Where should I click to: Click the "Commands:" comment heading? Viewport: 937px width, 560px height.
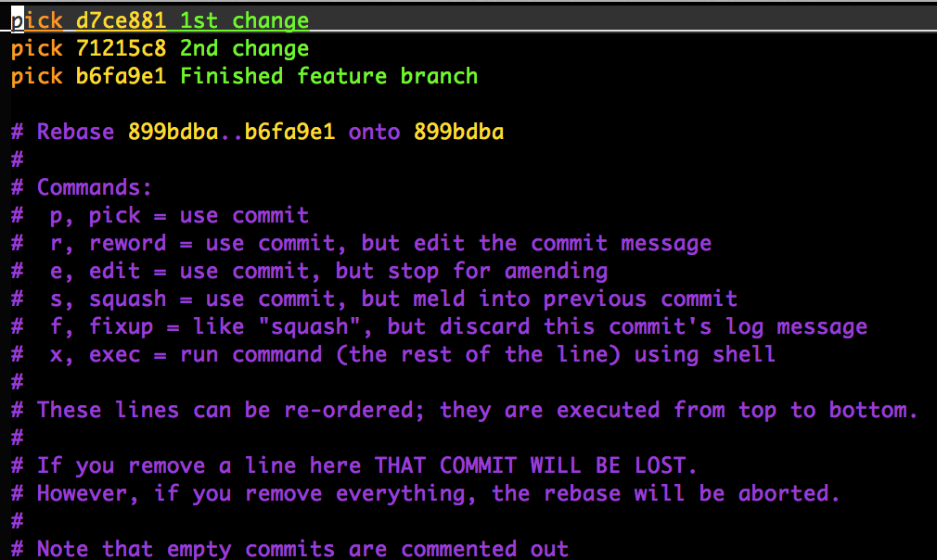(x=95, y=187)
